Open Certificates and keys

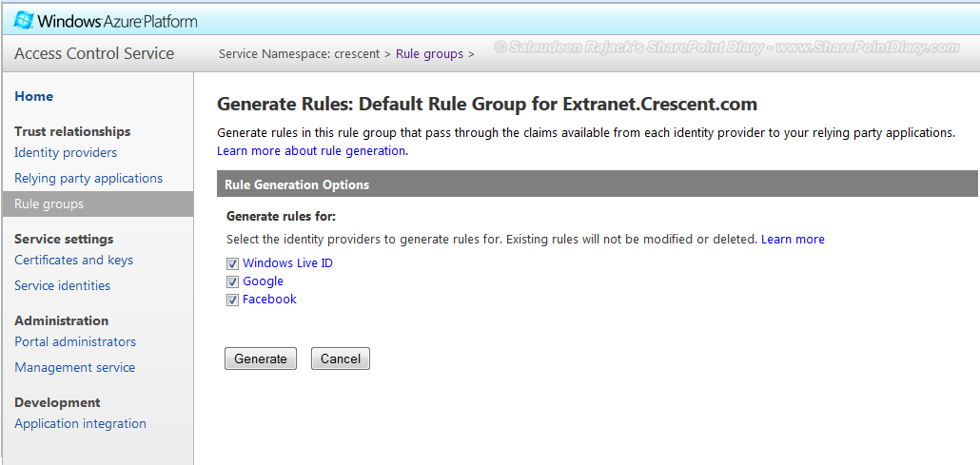(74, 260)
